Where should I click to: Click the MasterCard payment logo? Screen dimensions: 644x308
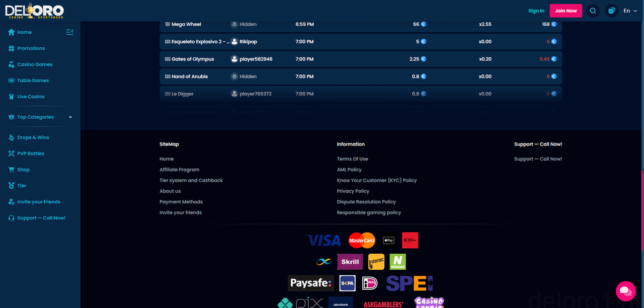362,241
